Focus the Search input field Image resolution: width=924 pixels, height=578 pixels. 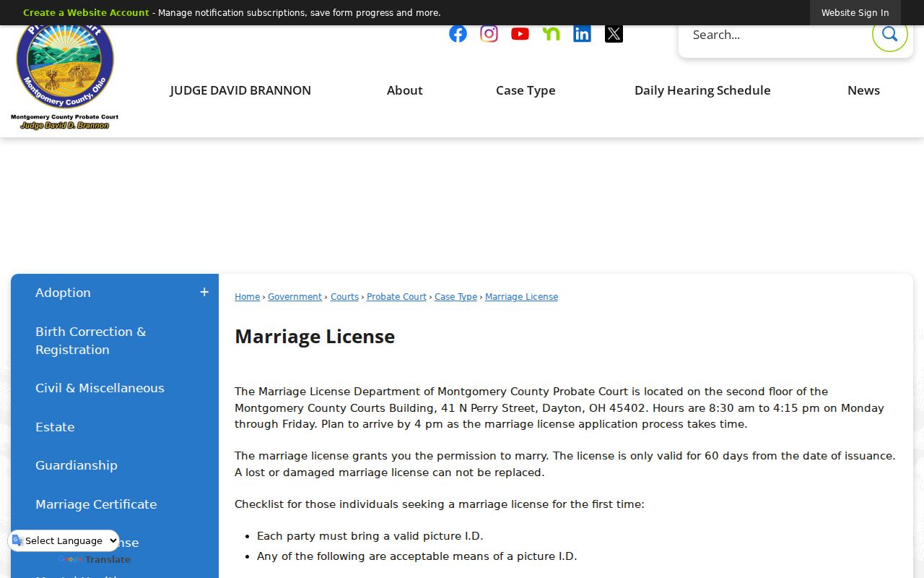[x=776, y=35]
